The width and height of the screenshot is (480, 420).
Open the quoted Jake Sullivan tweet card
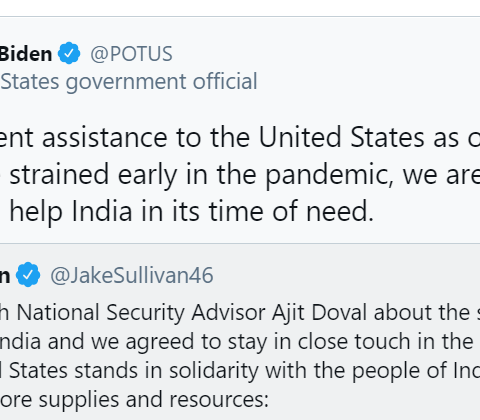[x=240, y=332]
